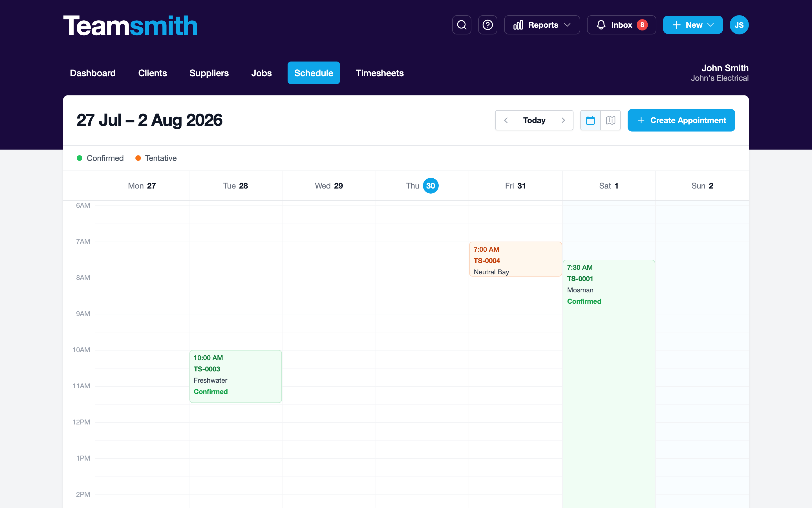Open the search icon in header

point(462,25)
